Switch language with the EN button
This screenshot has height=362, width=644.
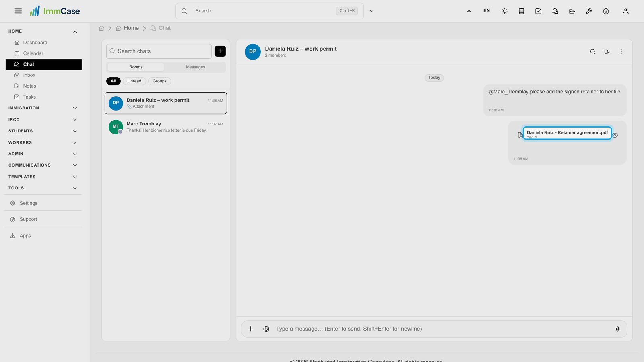point(487,11)
